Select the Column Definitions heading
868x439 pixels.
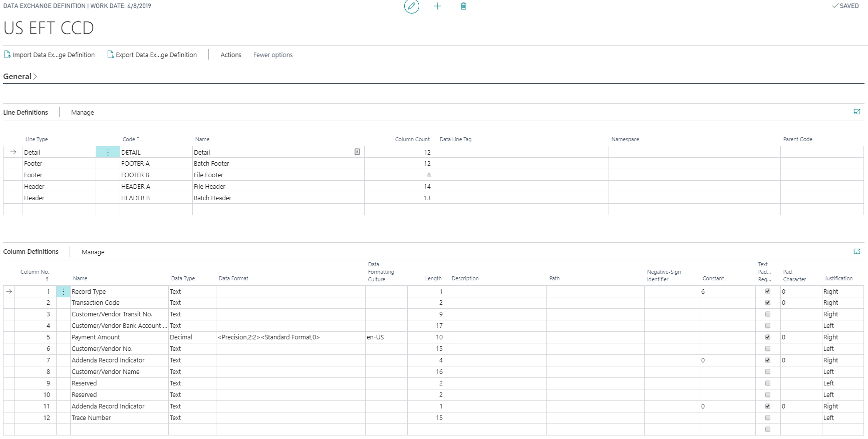(31, 252)
